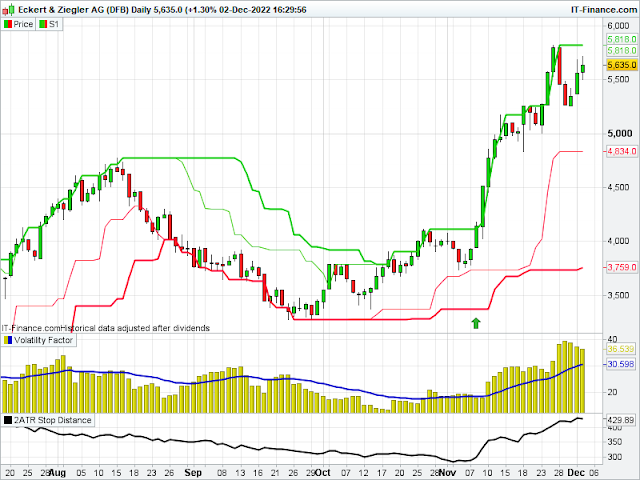Click the Aug label on the time axis
This screenshot has height=480, width=640.
pos(57,473)
